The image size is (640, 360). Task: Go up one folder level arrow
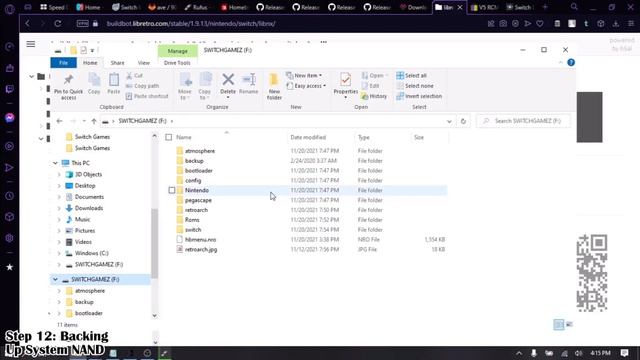pos(94,121)
